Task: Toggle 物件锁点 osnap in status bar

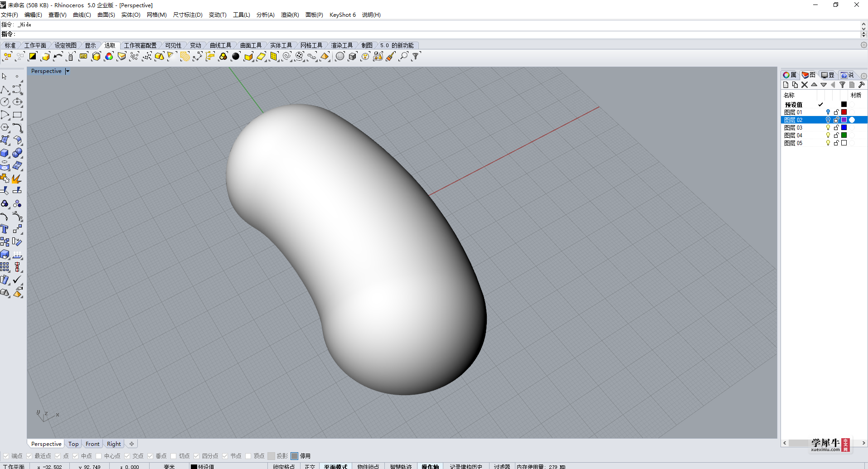Action: click(x=368, y=466)
